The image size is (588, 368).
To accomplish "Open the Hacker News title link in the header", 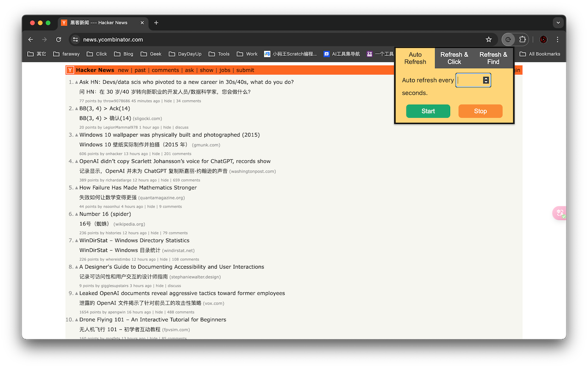I will pyautogui.click(x=95, y=70).
